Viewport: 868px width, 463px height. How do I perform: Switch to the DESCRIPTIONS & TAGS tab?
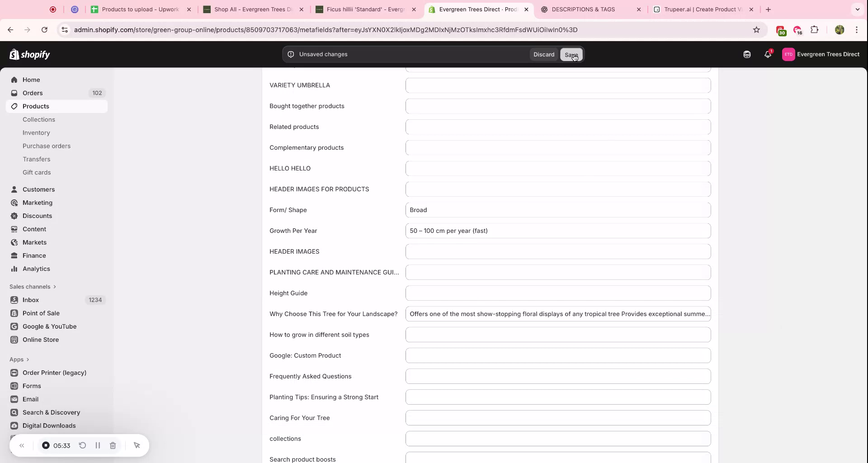pyautogui.click(x=583, y=9)
